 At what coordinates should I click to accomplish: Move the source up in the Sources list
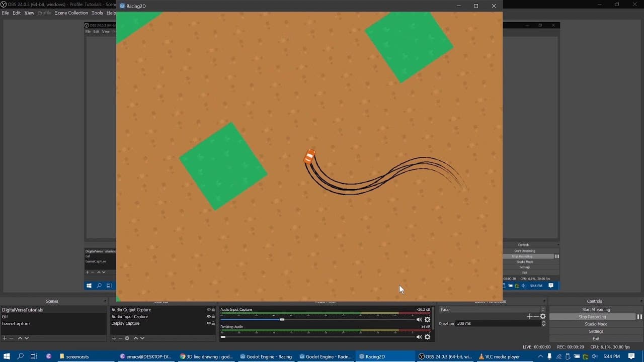[x=136, y=338]
